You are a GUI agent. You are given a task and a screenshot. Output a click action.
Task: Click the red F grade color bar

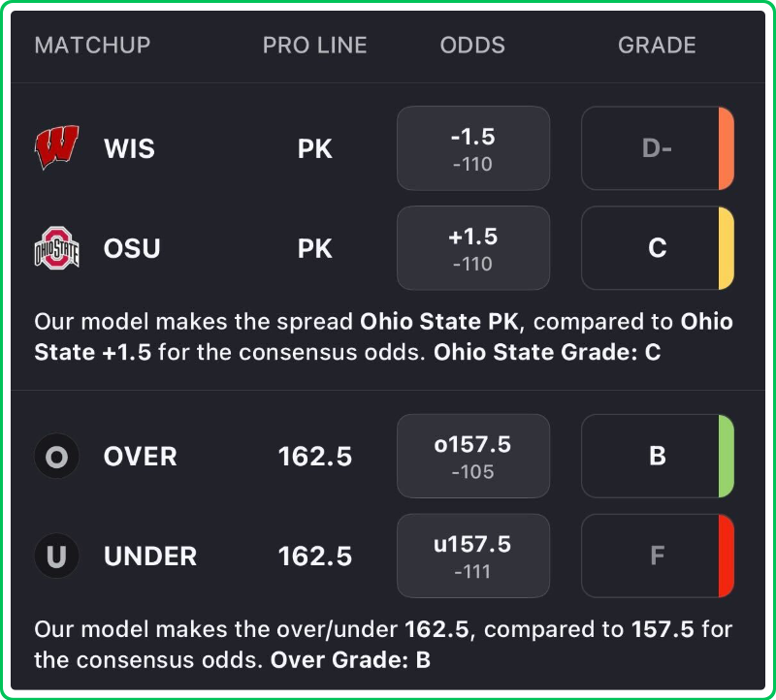[x=727, y=556]
